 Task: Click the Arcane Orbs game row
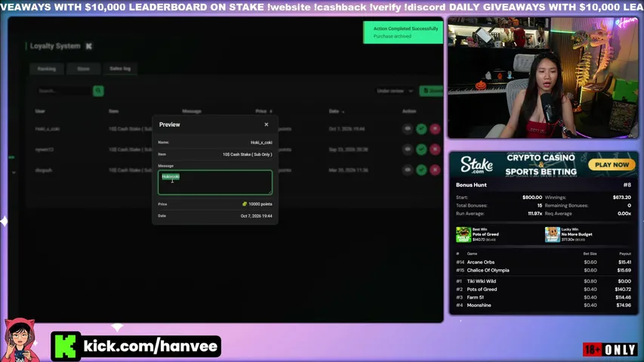pyautogui.click(x=544, y=262)
